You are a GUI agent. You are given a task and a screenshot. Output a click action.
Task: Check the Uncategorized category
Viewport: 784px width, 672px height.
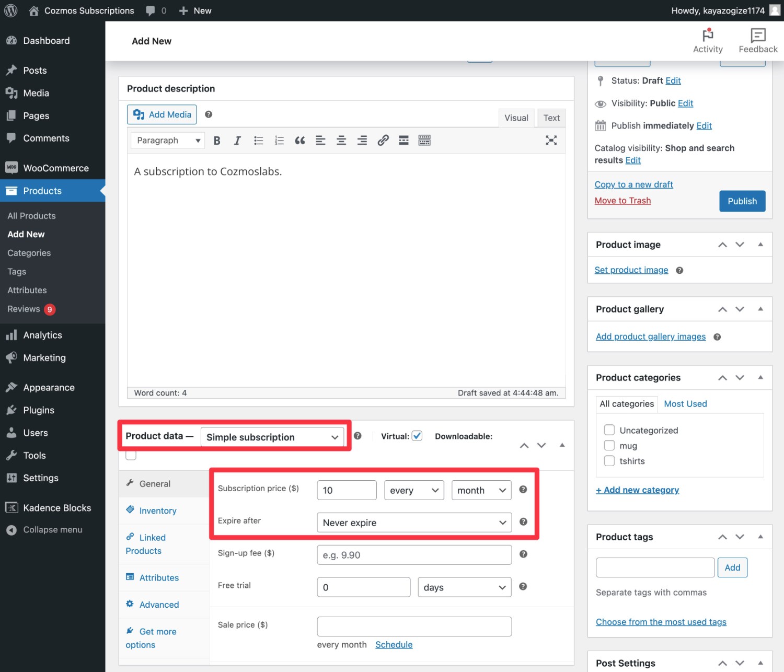point(609,430)
